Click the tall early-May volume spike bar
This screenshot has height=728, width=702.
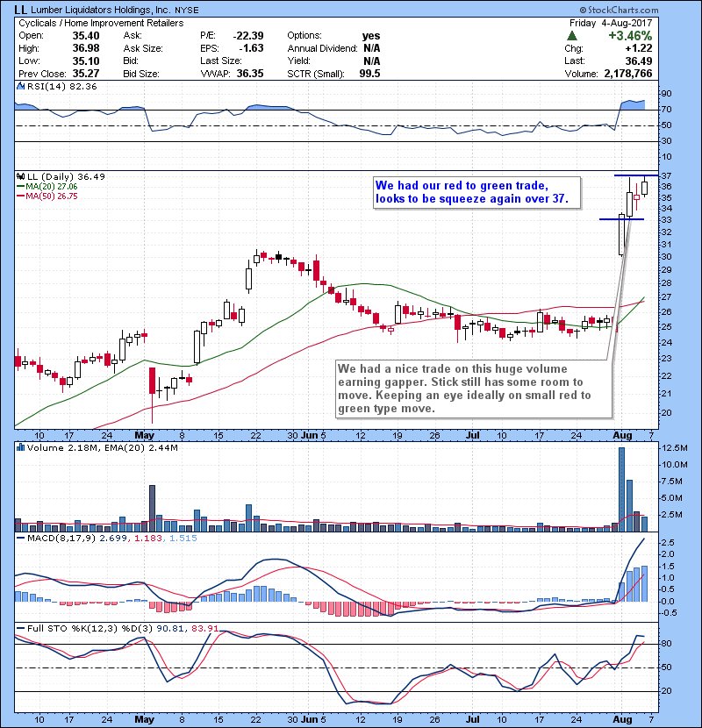tap(152, 509)
